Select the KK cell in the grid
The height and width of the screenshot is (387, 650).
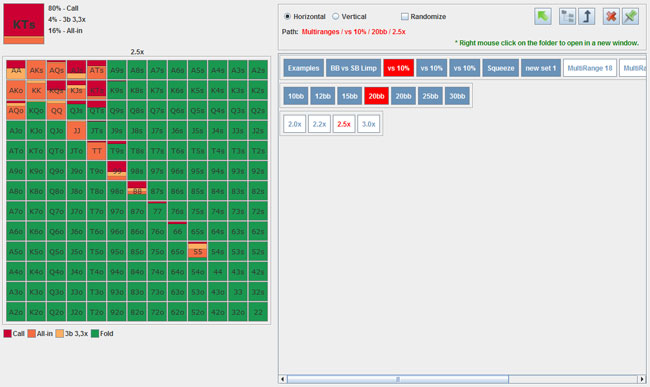[36, 90]
